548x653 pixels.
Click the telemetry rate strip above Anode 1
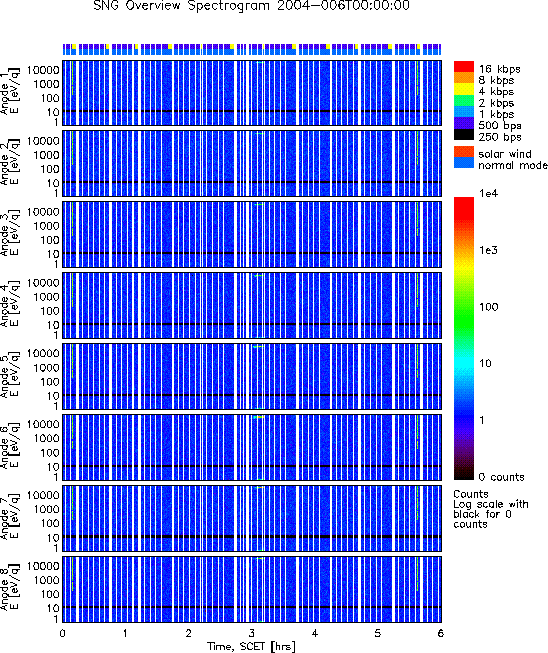pyautogui.click(x=252, y=49)
